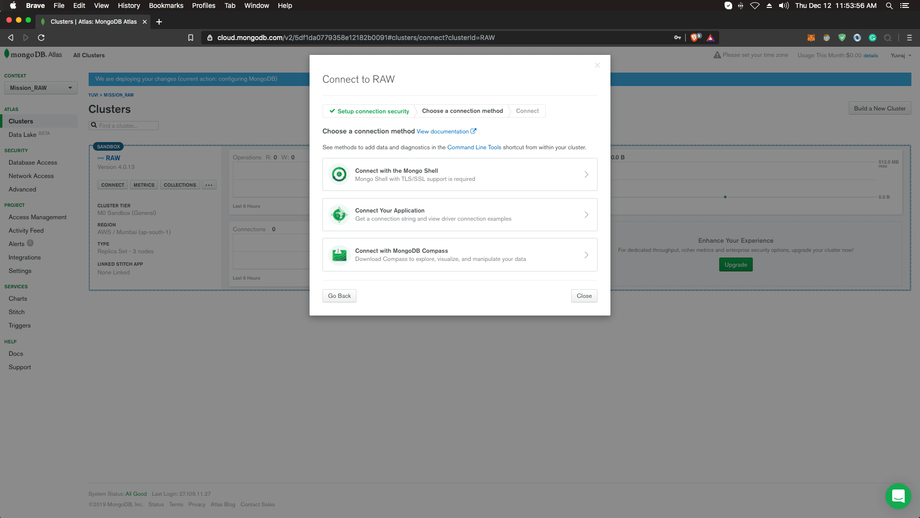The width and height of the screenshot is (920, 518).
Task: Open macOS Spotlight search icon
Action: point(889,6)
